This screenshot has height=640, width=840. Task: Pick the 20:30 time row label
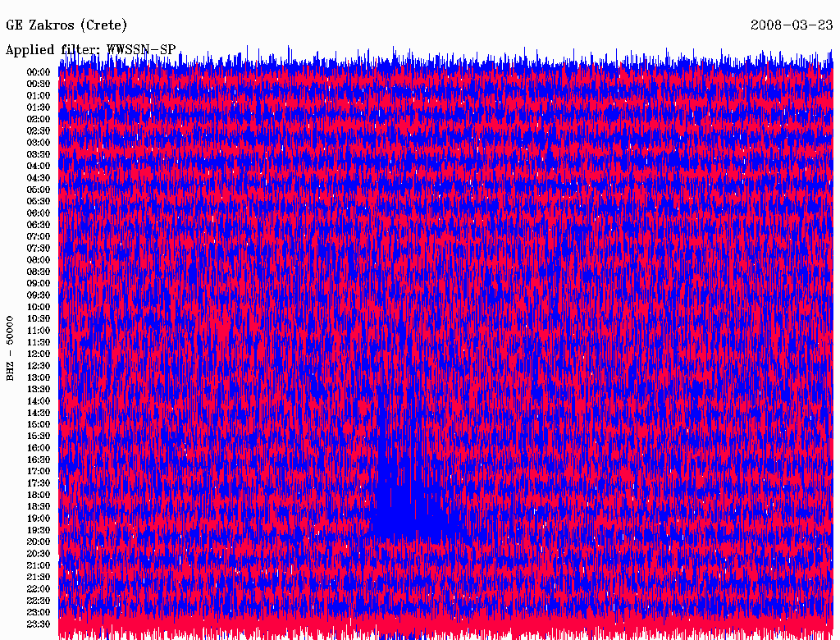coord(39,553)
